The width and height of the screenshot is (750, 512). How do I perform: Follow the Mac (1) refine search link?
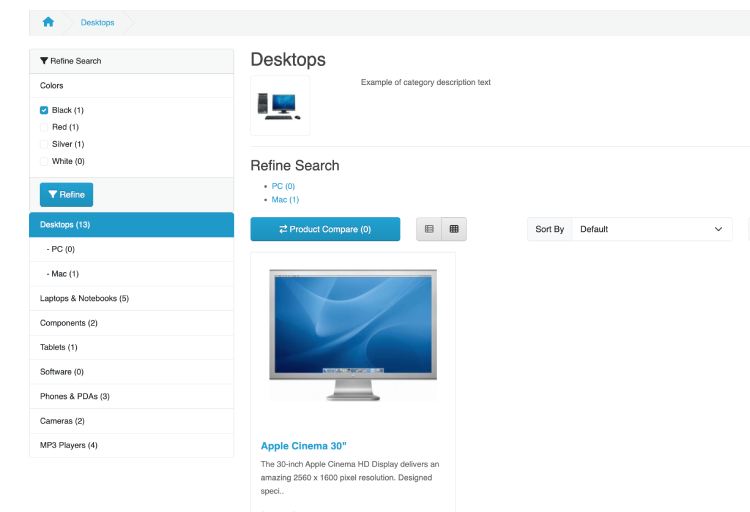pyautogui.click(x=285, y=200)
